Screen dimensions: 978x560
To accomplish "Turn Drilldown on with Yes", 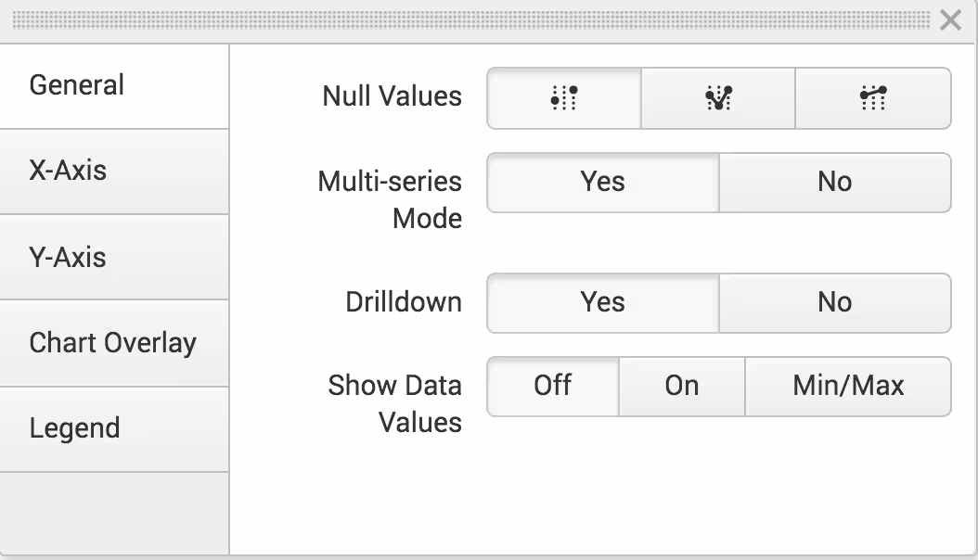I will click(x=602, y=302).
